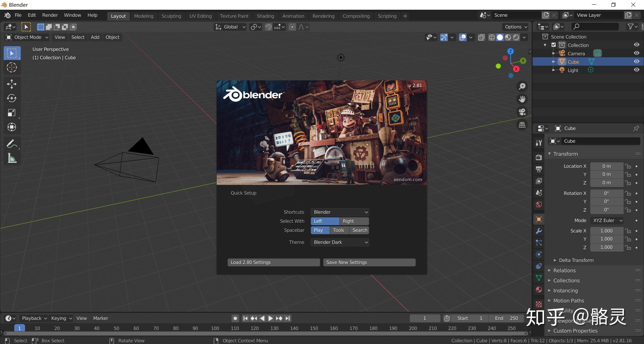Switch to the Modeling workspace tab
644x344 pixels.
pyautogui.click(x=144, y=16)
